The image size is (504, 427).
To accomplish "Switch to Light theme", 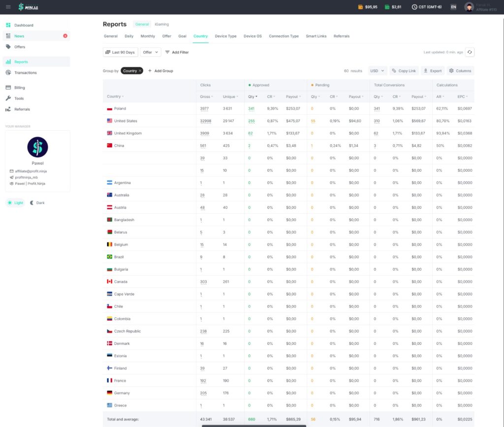I will (x=15, y=203).
